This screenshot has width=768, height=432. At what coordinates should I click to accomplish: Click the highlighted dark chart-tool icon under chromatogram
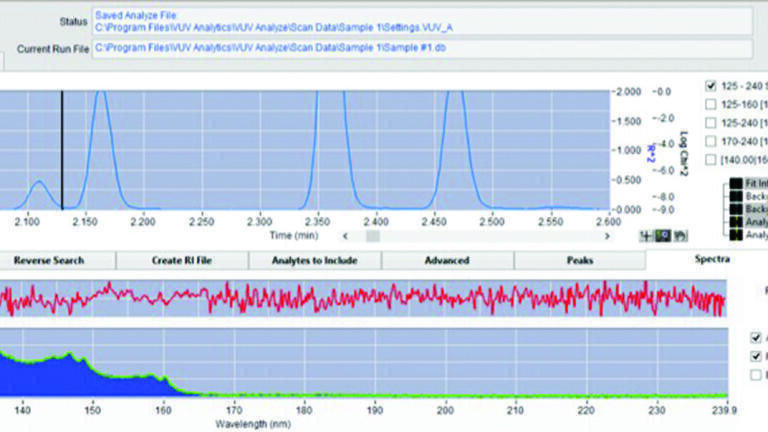663,236
